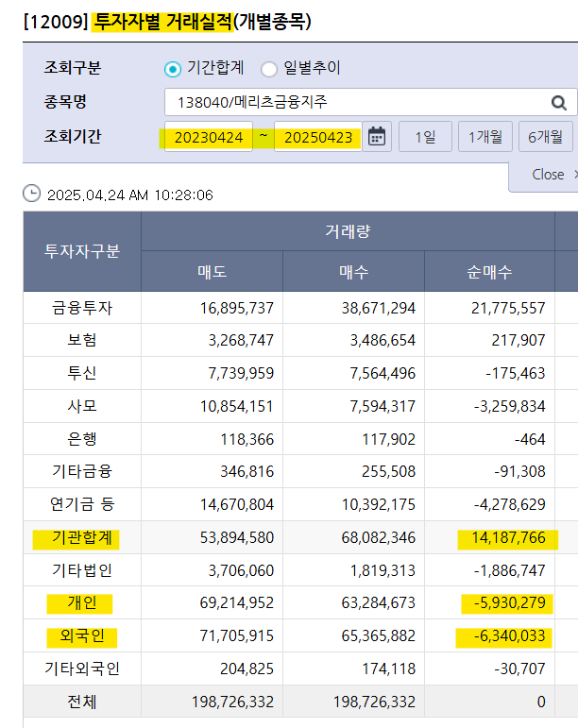The height and width of the screenshot is (728, 578).
Task: Click 기타외국인 net buy value -30,707
Action: 520,669
